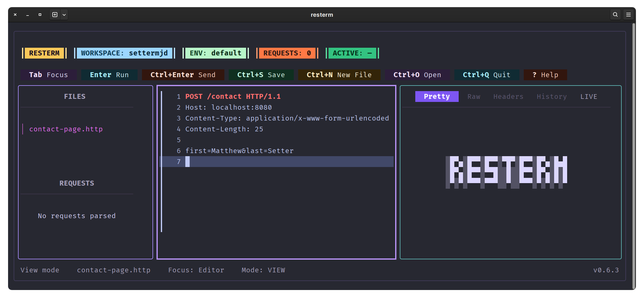Click the ENV: default badge
This screenshot has width=644, height=299.
pos(215,53)
